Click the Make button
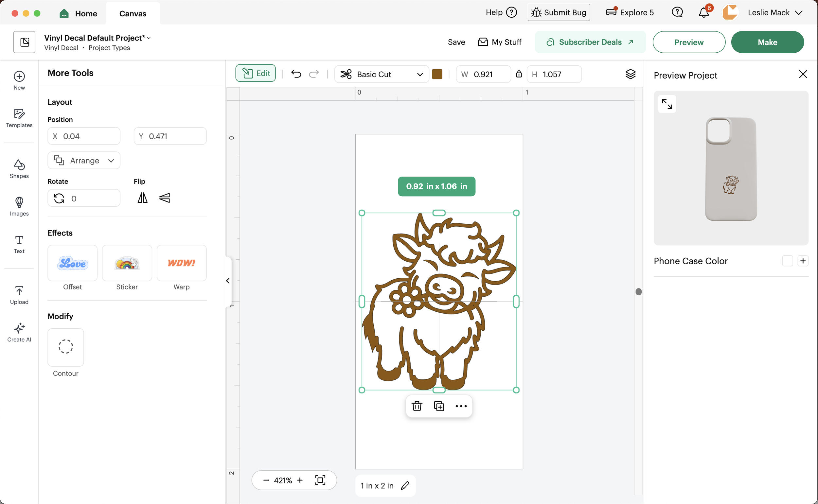 point(767,42)
